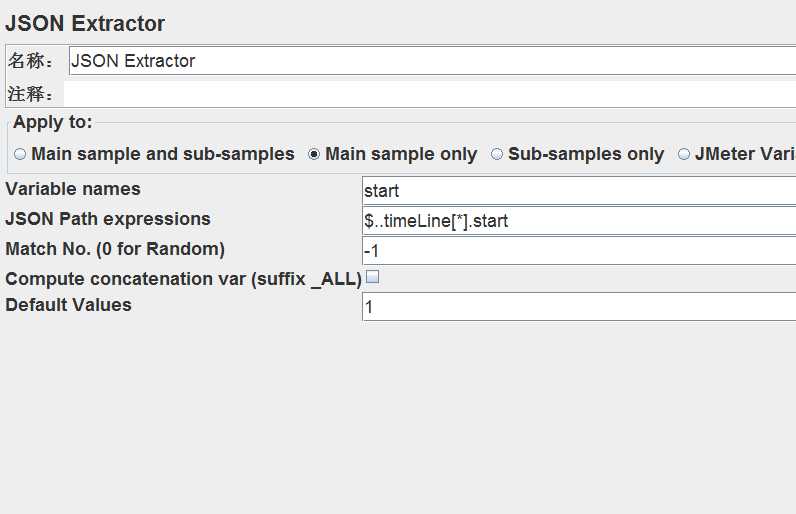
Task: Click the Variable names field containing start
Action: [579, 191]
